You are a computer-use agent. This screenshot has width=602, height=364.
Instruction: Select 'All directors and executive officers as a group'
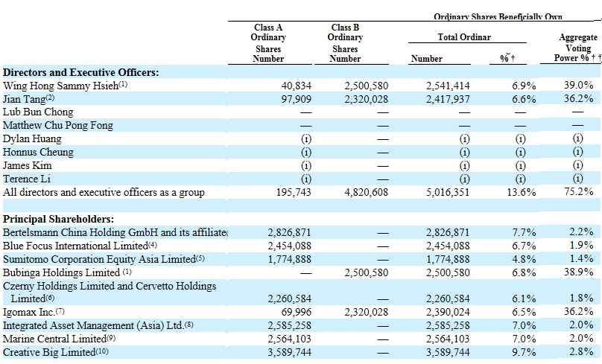[104, 192]
